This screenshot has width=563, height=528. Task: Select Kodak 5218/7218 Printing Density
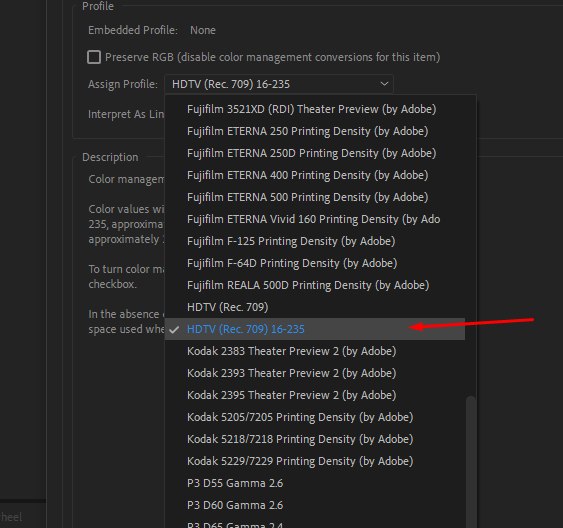tap(315, 439)
